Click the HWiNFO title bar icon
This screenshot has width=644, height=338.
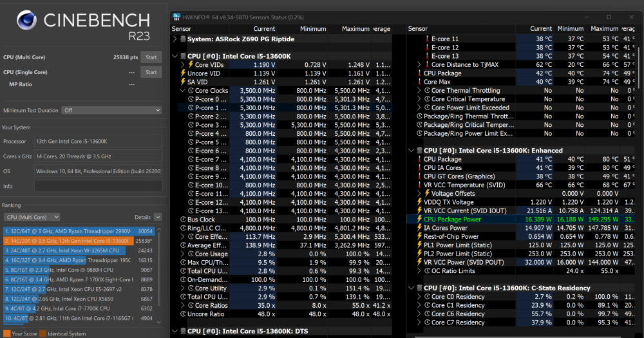coord(178,17)
